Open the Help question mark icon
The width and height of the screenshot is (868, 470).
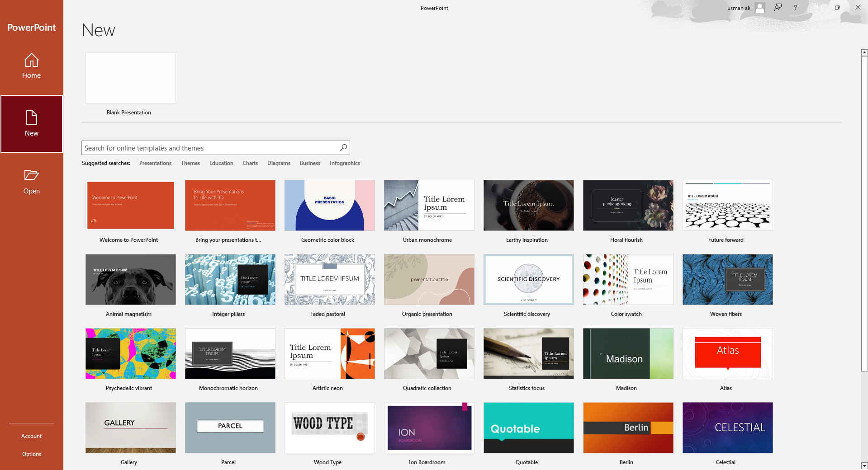(796, 8)
